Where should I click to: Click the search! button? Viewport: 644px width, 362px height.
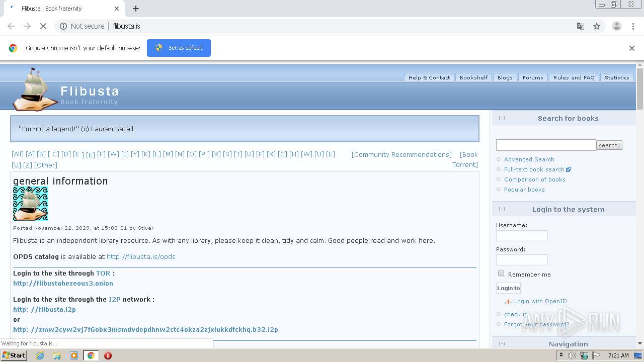coord(609,145)
